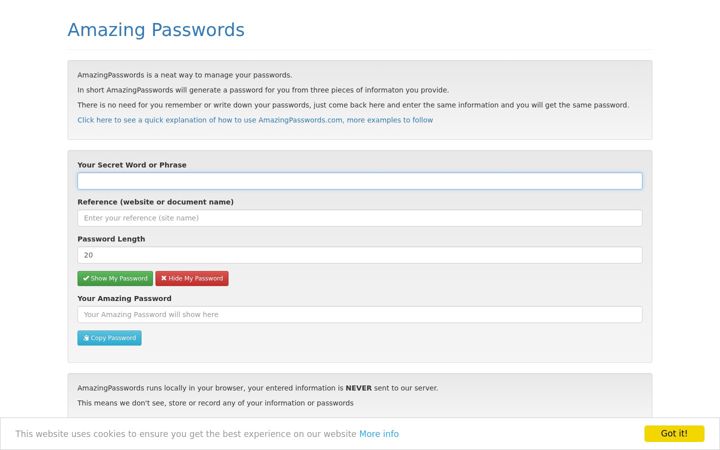Click the Your Amazing Password output field

(360, 315)
